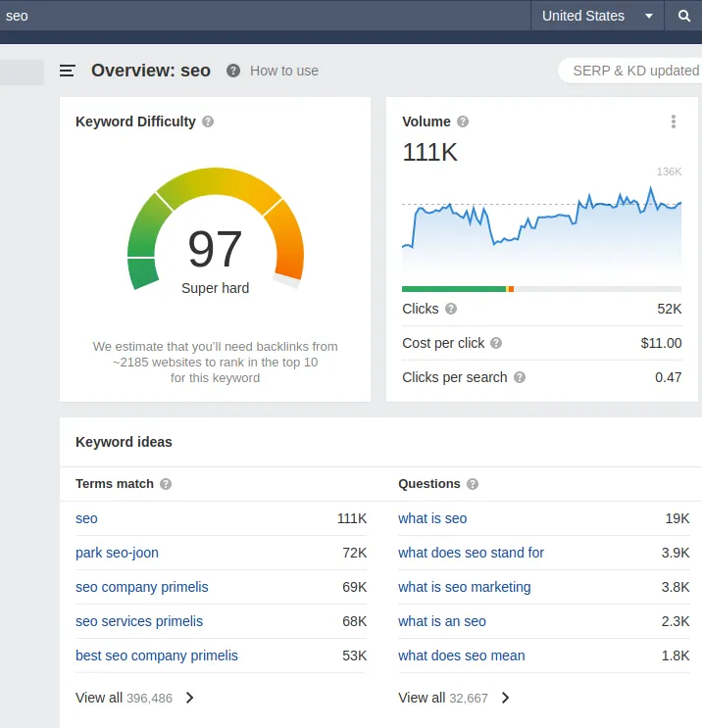
Task: Open what is seo marketing question
Action: (x=465, y=587)
